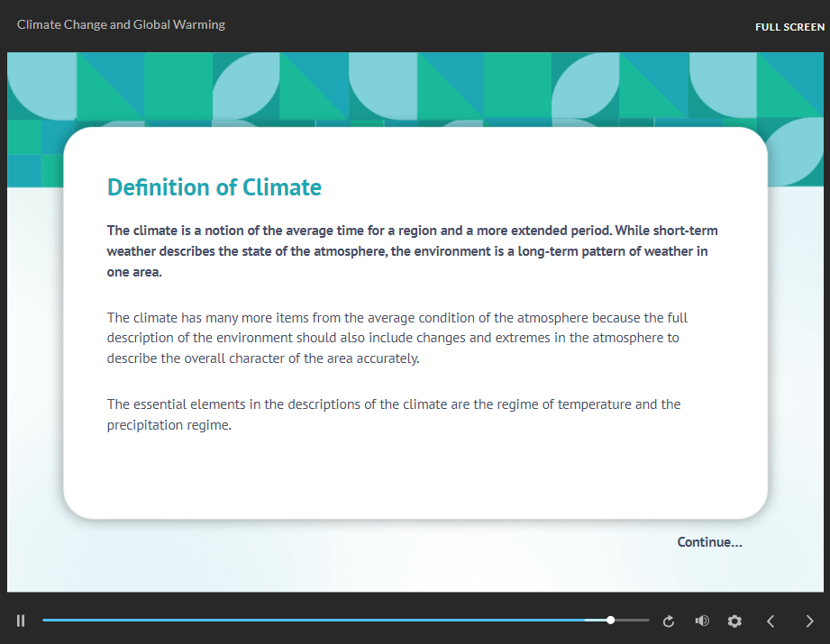Click the bold paragraph starting 'The climate is a notion'
830x644 pixels.
tap(412, 251)
